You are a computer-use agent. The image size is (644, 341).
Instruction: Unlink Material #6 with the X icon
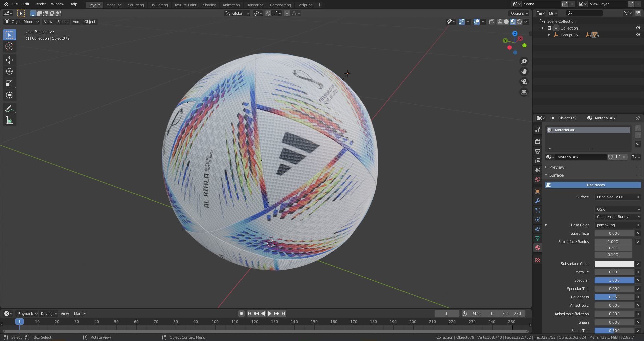[624, 157]
